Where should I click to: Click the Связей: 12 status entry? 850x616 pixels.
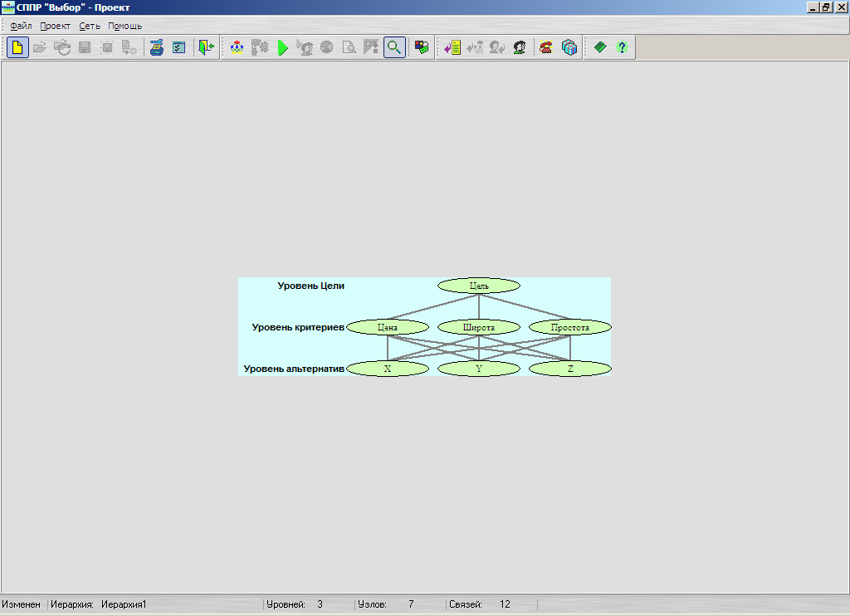coord(480,604)
